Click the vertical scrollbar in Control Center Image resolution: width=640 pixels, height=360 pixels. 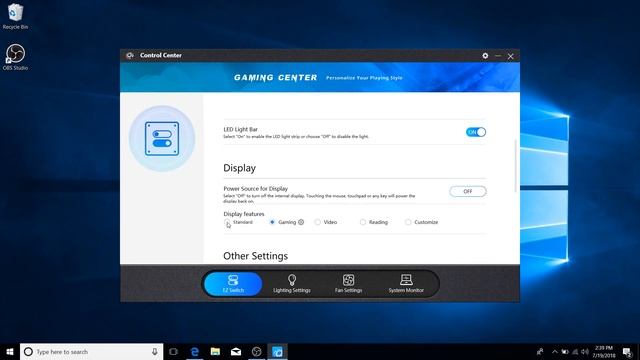click(516, 165)
